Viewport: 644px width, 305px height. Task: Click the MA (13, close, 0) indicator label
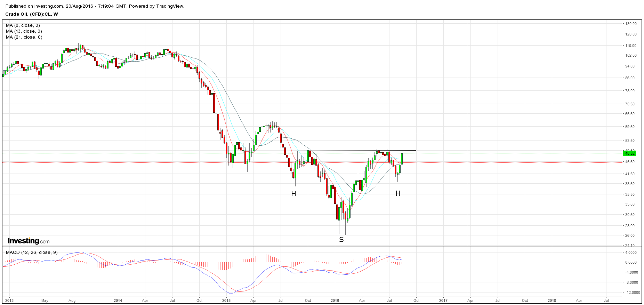coord(24,31)
